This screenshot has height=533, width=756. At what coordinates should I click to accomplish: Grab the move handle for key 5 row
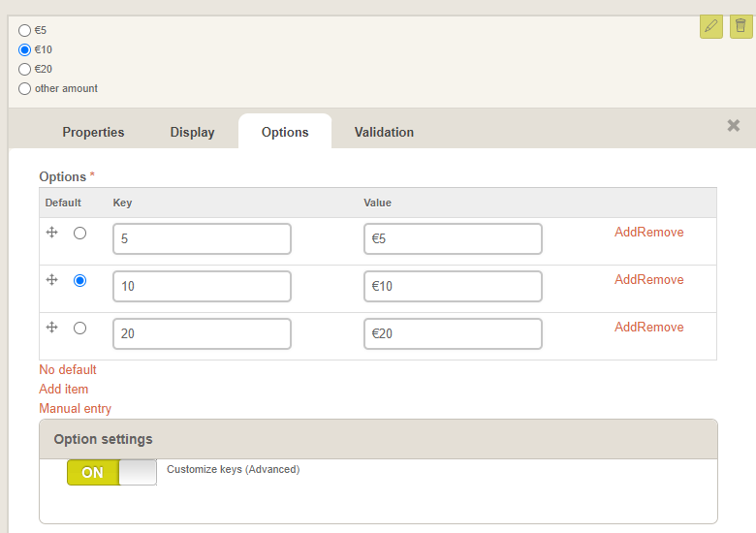pyautogui.click(x=52, y=233)
